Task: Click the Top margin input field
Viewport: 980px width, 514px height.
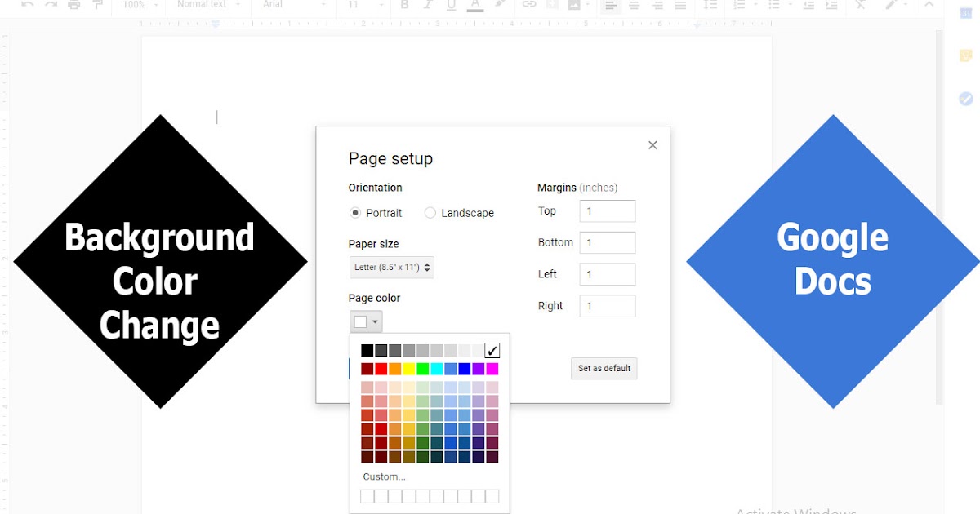Action: [608, 211]
